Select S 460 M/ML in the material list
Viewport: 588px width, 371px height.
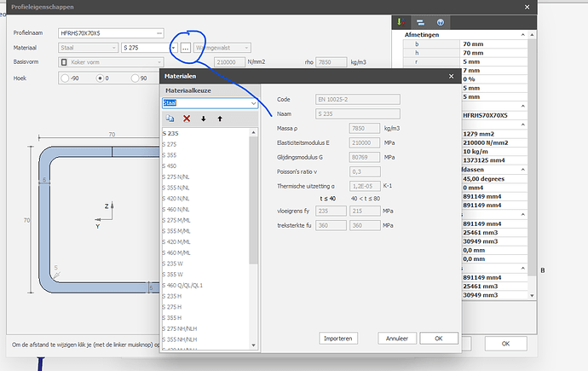pos(205,253)
